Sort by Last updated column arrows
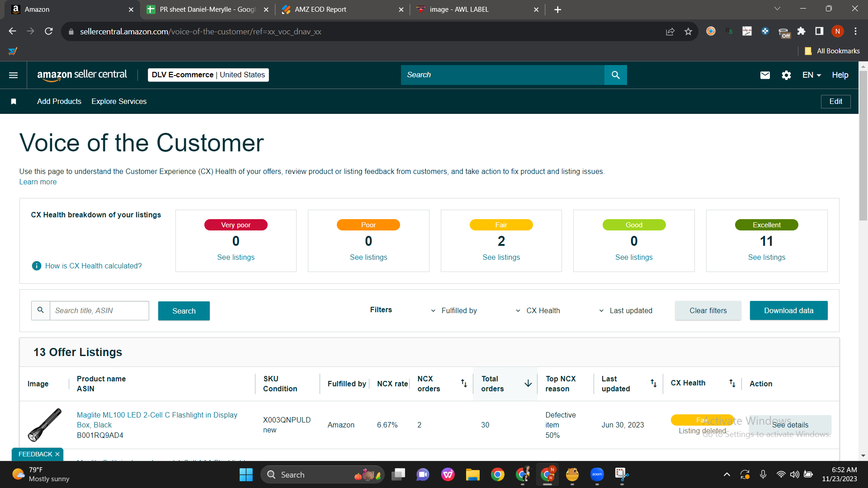868x488 pixels. [x=654, y=383]
